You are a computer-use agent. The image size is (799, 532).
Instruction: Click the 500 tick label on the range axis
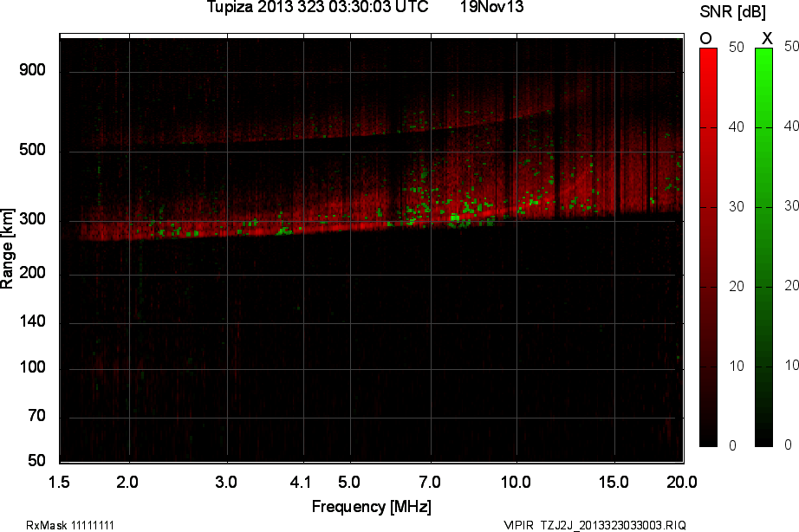pos(33,150)
